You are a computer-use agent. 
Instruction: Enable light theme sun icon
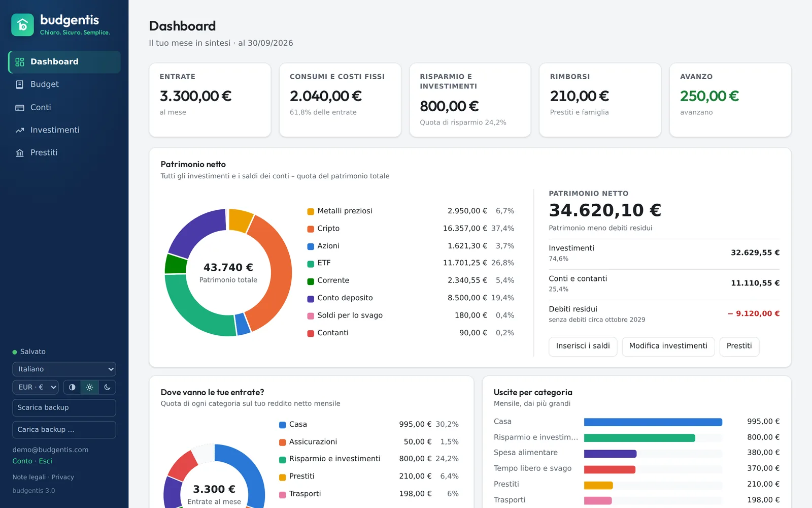89,387
